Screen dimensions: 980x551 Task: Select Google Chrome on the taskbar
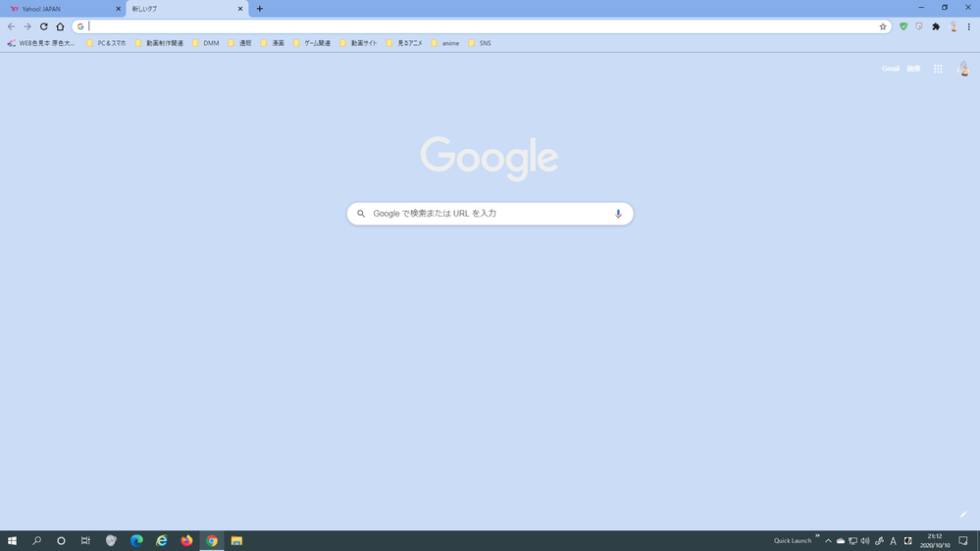pos(211,540)
